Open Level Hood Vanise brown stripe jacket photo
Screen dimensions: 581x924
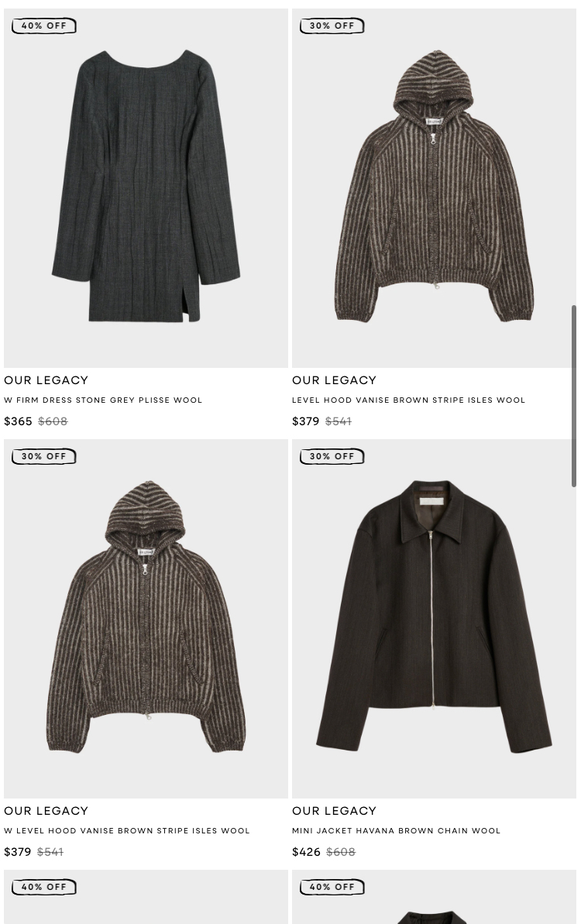point(434,188)
